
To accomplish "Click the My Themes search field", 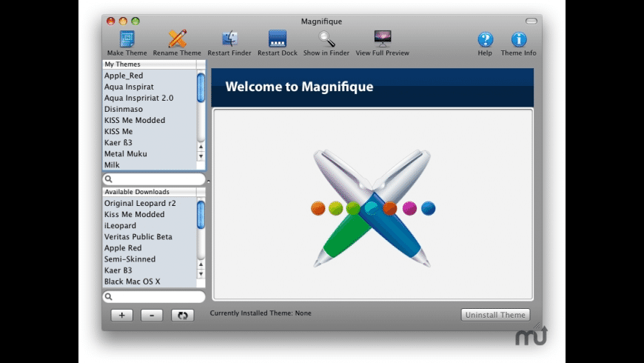I will click(154, 179).
